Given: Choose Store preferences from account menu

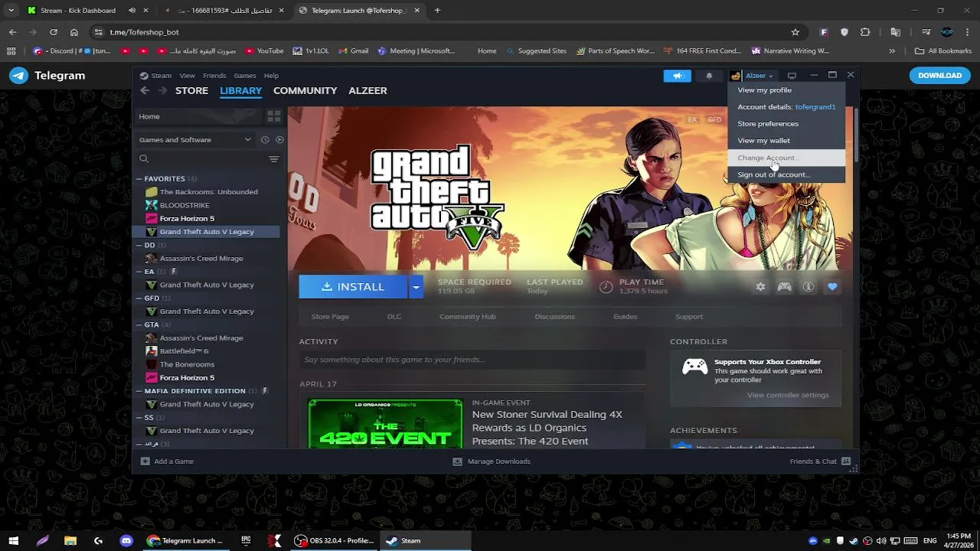Looking at the screenshot, I should [786, 124].
